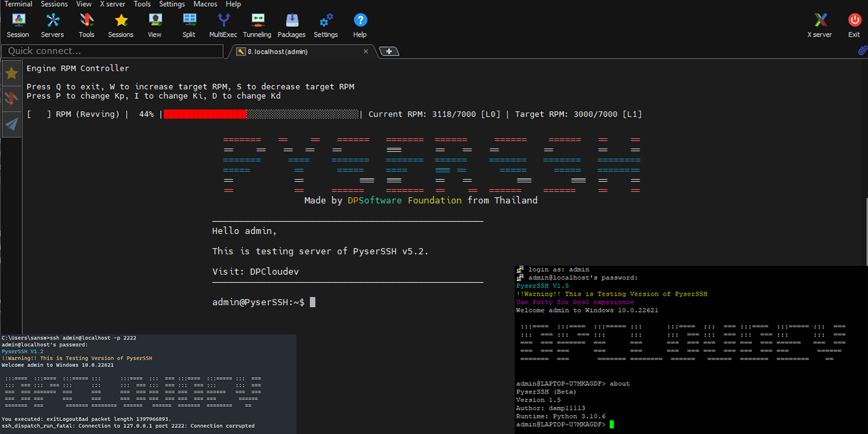Open the Settings gear toolbar icon
This screenshot has width=868, height=434.
[x=325, y=25]
